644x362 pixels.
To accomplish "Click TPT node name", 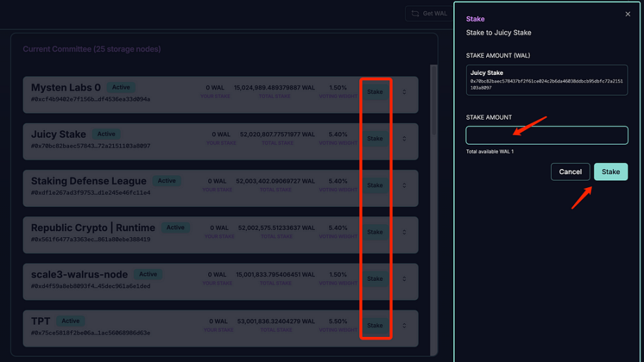I will 41,321.
